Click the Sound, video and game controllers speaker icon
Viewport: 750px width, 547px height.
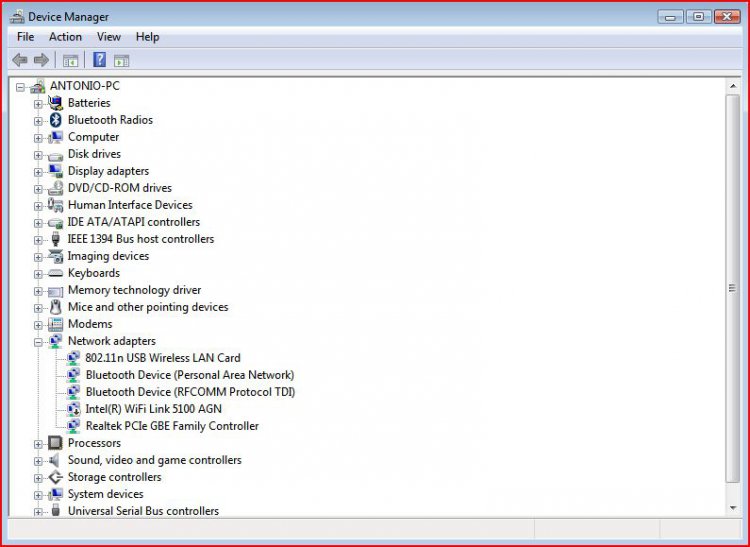pos(55,460)
